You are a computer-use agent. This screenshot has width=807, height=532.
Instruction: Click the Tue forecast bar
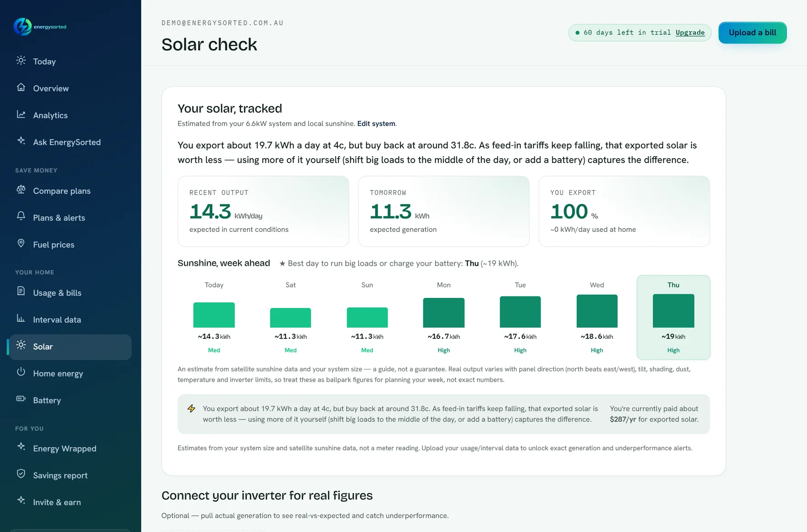[x=520, y=312]
